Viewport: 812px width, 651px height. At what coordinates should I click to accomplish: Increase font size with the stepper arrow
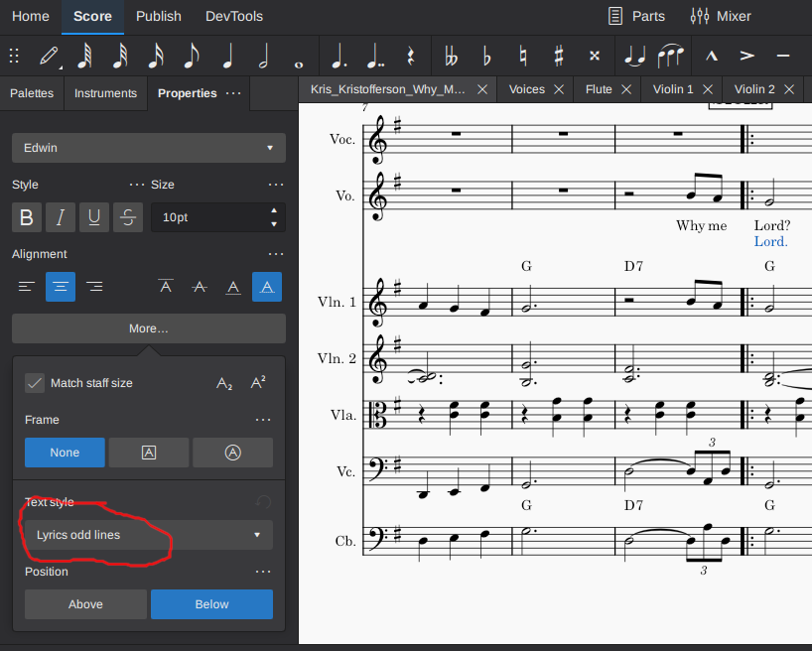click(x=272, y=211)
